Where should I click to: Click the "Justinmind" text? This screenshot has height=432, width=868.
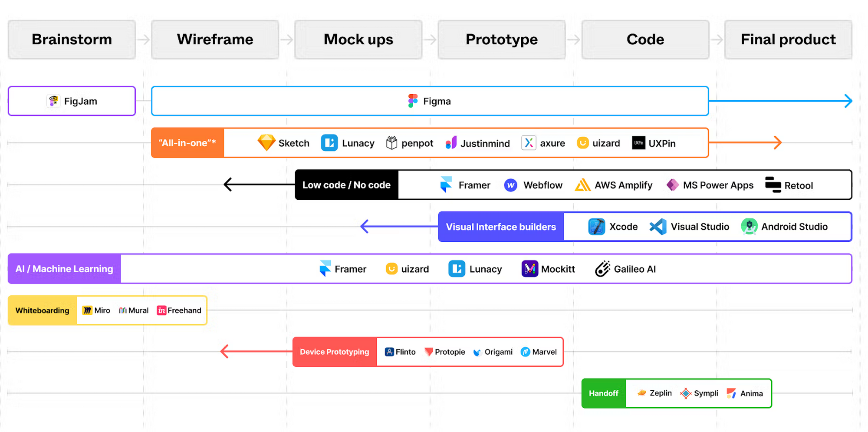(485, 143)
